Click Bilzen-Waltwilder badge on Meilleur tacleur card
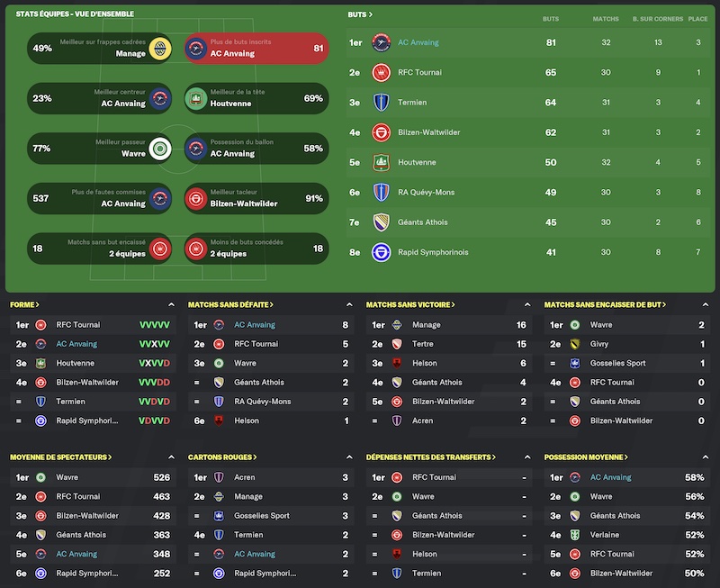Image resolution: width=720 pixels, height=588 pixels. pyautogui.click(x=196, y=198)
